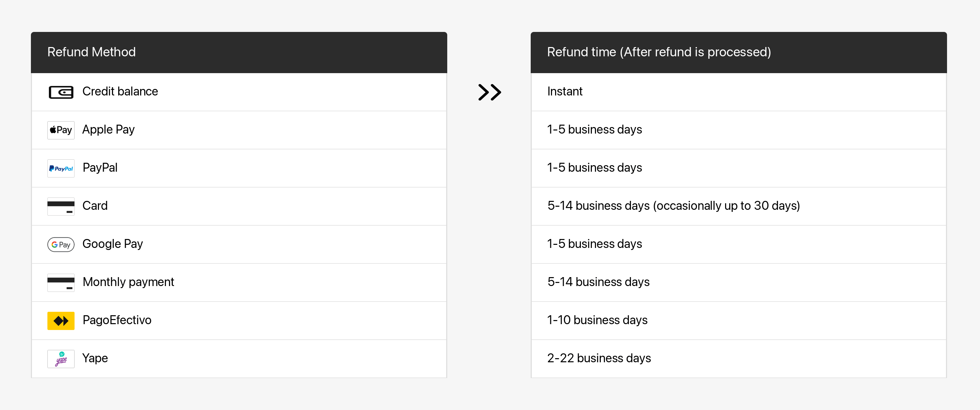Click the Credit balance wallet icon

pos(61,92)
